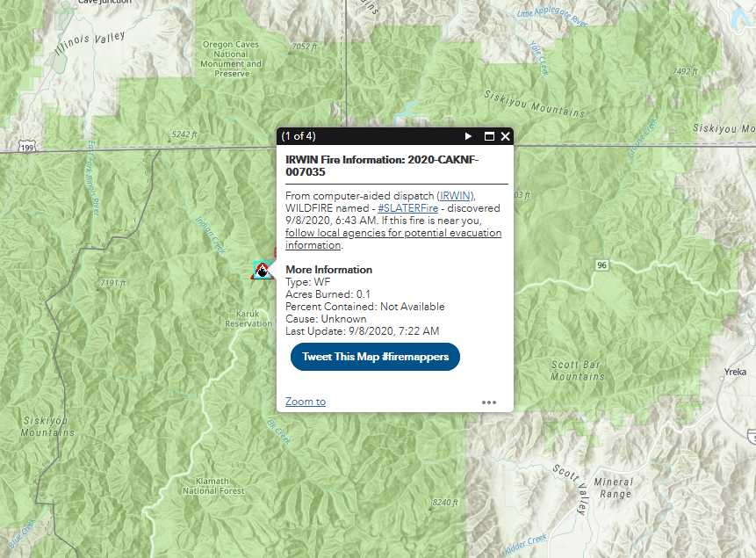Viewport: 756px width, 558px height.
Task: Click the 'More Information' heading
Action: (328, 270)
